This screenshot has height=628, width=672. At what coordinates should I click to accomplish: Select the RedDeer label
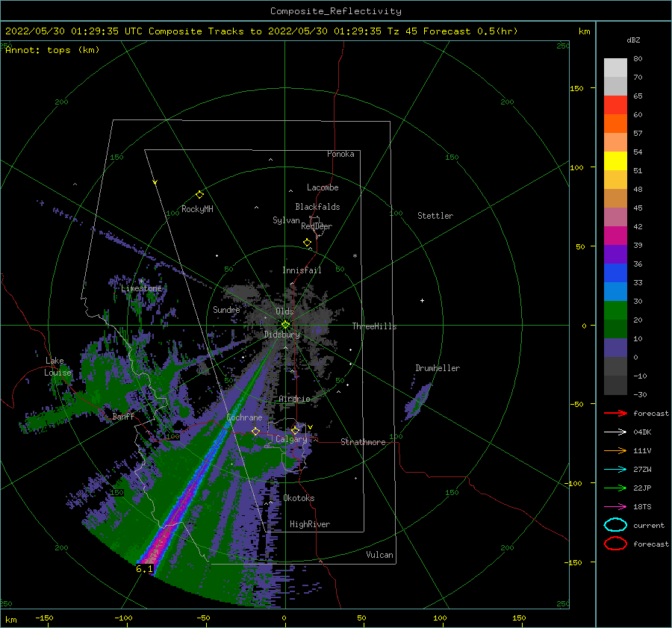click(317, 226)
